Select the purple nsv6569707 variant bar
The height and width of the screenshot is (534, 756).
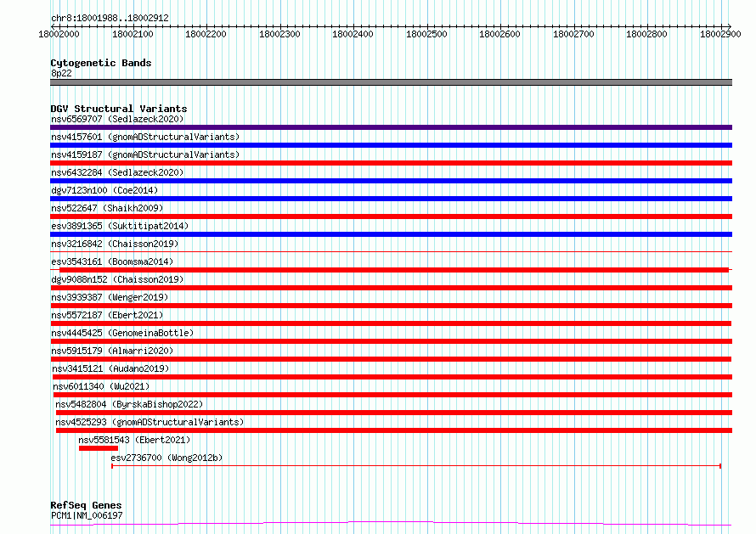(x=391, y=127)
